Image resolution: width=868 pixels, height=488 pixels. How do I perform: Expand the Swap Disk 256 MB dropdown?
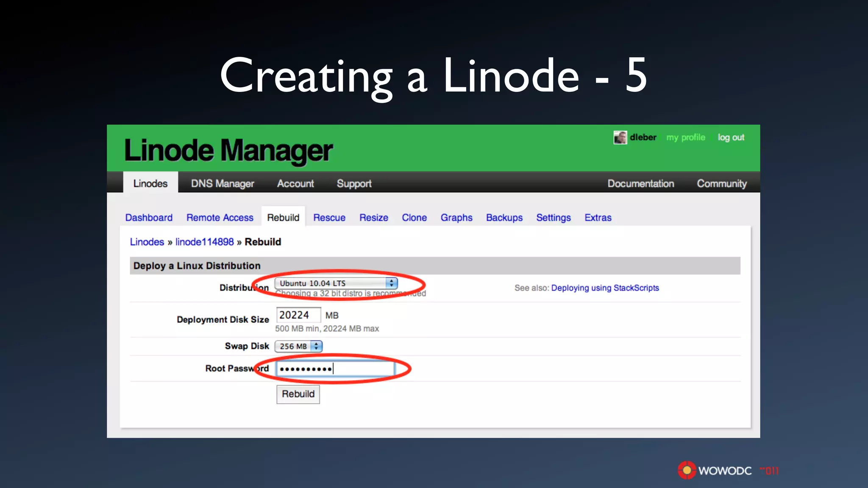pos(298,346)
